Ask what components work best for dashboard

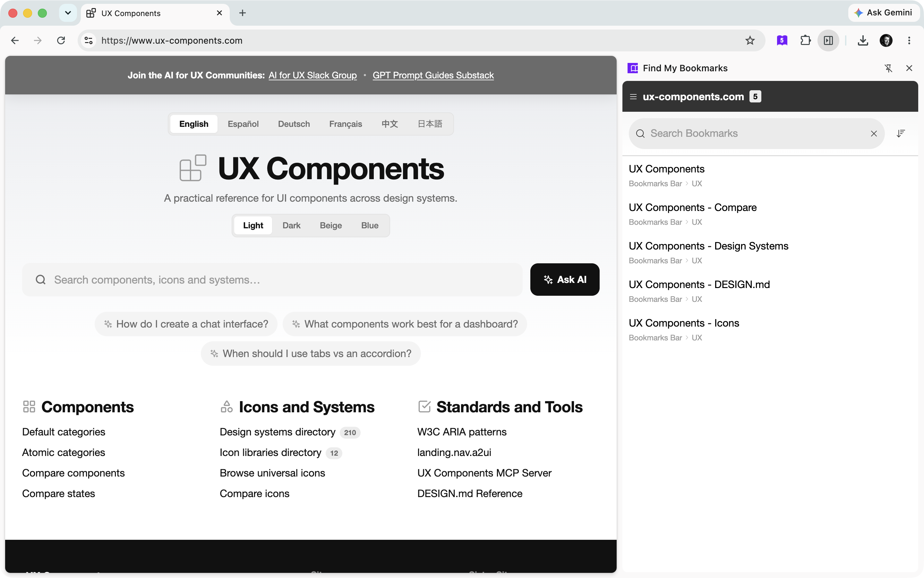pos(405,324)
